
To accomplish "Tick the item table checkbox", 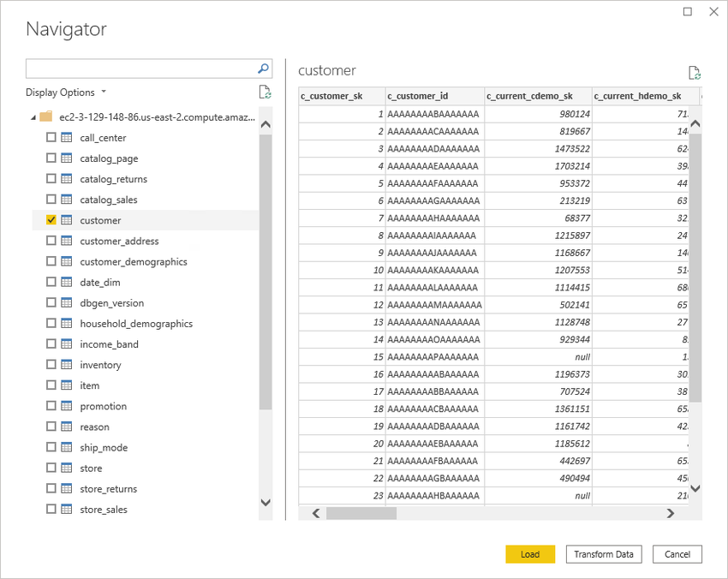I will click(x=51, y=385).
